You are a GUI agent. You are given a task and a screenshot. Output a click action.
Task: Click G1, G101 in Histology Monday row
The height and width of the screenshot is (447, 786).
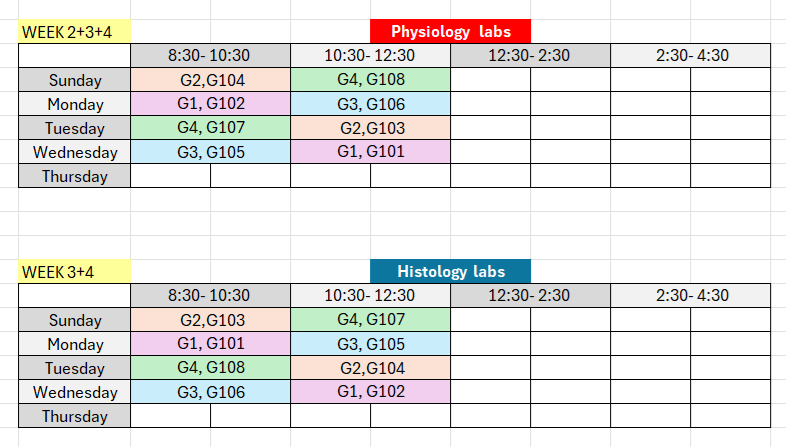click(211, 344)
